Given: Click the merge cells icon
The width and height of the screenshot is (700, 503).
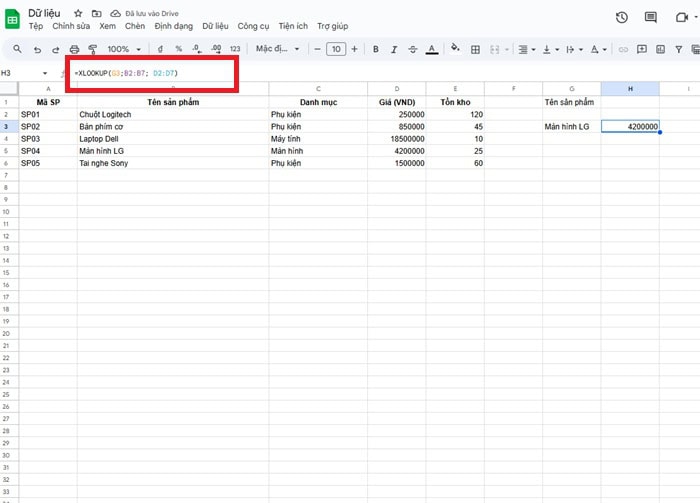Looking at the screenshot, I should tap(495, 50).
